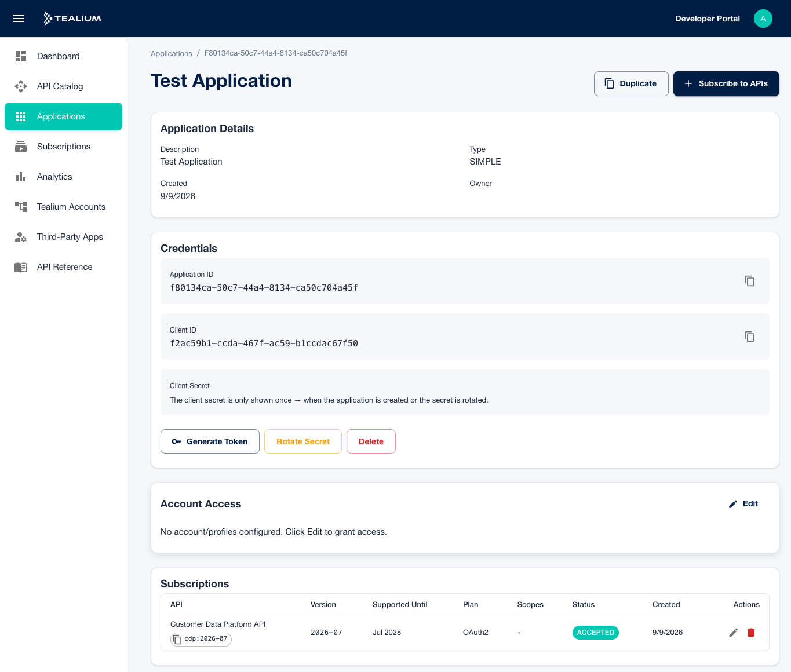Click Generate Token button
Screen dimensions: 791x672
[x=210, y=441]
